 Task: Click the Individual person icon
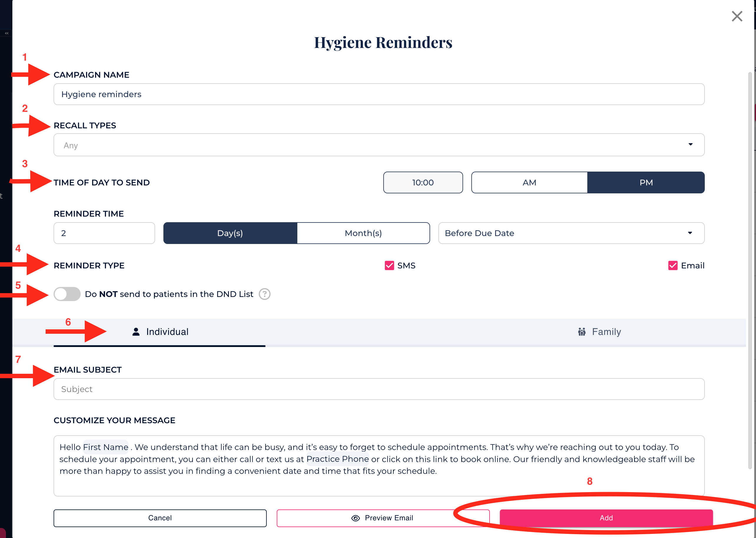tap(136, 332)
